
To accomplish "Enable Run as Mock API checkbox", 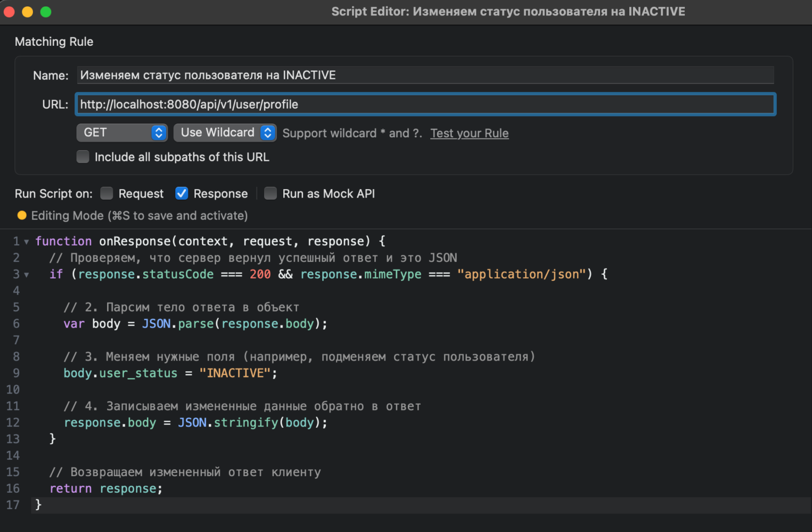I will click(x=270, y=193).
